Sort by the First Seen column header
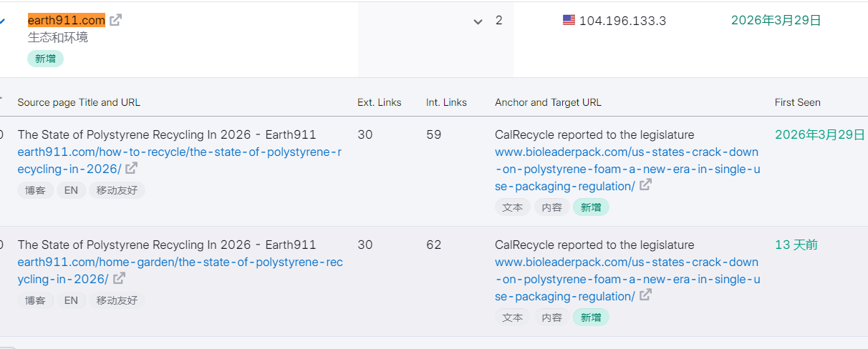This screenshot has height=349, width=868. point(797,102)
